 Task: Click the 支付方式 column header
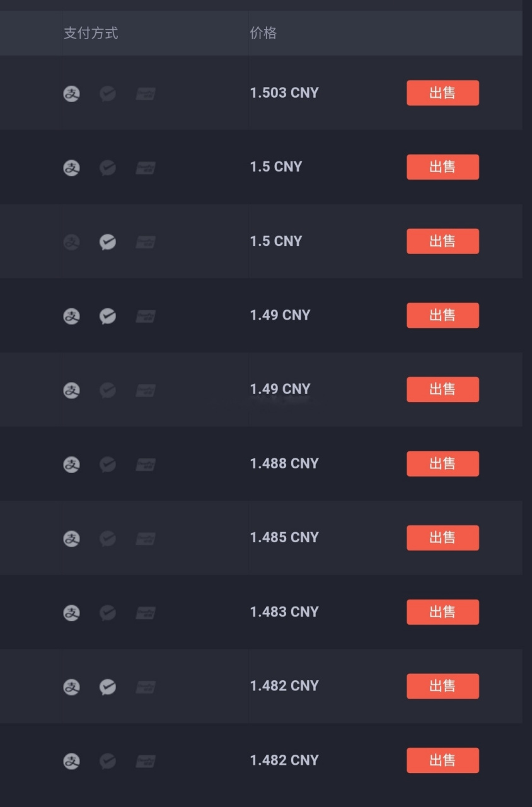click(x=91, y=33)
